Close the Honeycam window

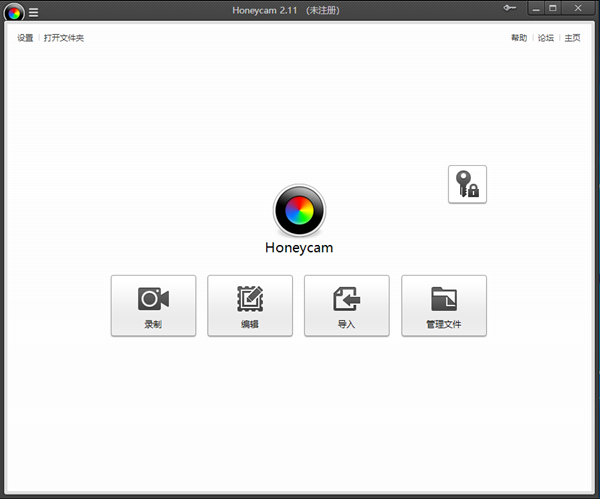[x=578, y=8]
